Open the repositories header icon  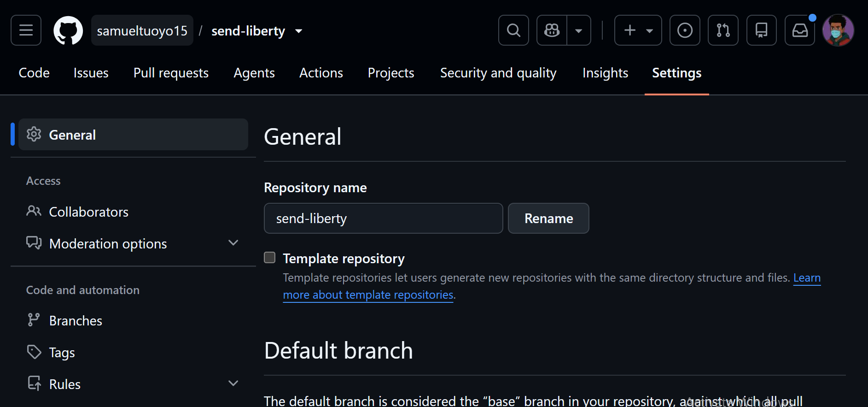tap(761, 30)
